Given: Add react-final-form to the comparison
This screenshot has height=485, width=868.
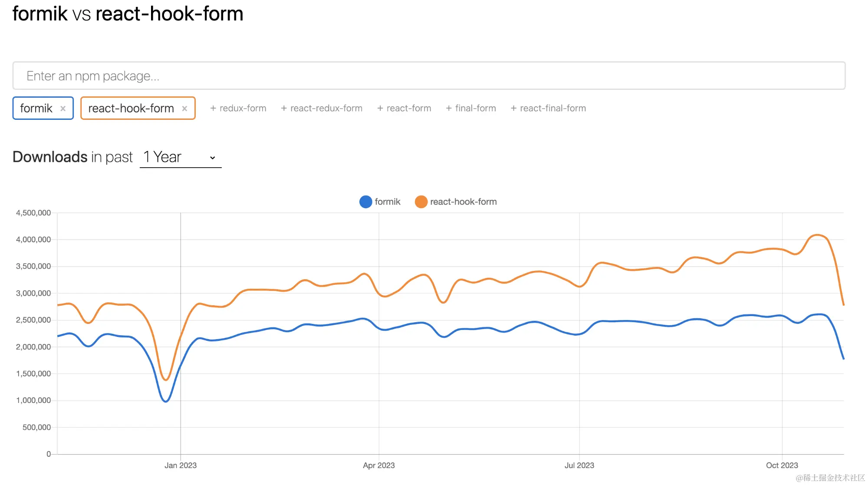Looking at the screenshot, I should [548, 108].
